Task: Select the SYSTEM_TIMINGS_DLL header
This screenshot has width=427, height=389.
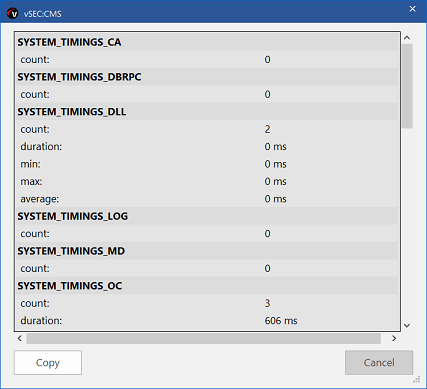Action: click(207, 111)
